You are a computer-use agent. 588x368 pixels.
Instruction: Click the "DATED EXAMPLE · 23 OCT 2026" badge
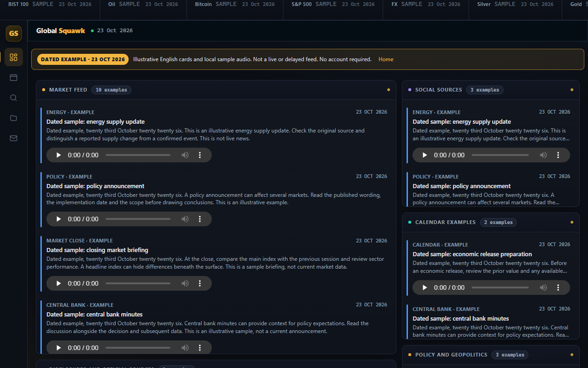(83, 59)
